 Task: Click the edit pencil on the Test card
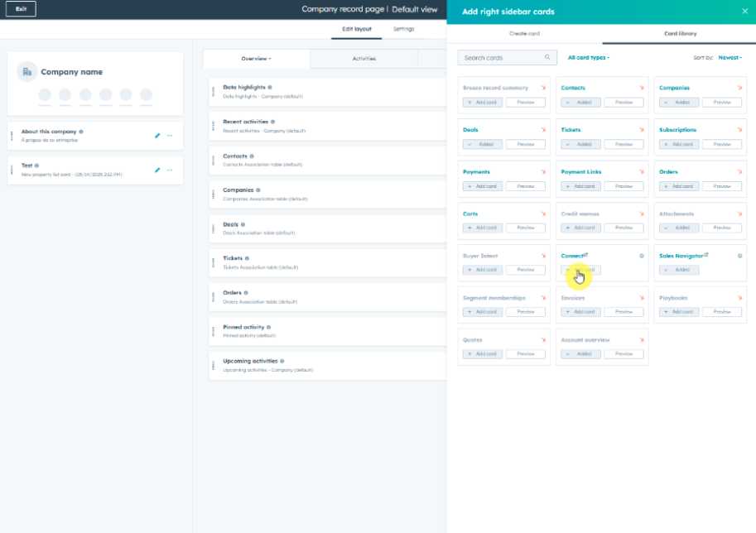[156, 170]
